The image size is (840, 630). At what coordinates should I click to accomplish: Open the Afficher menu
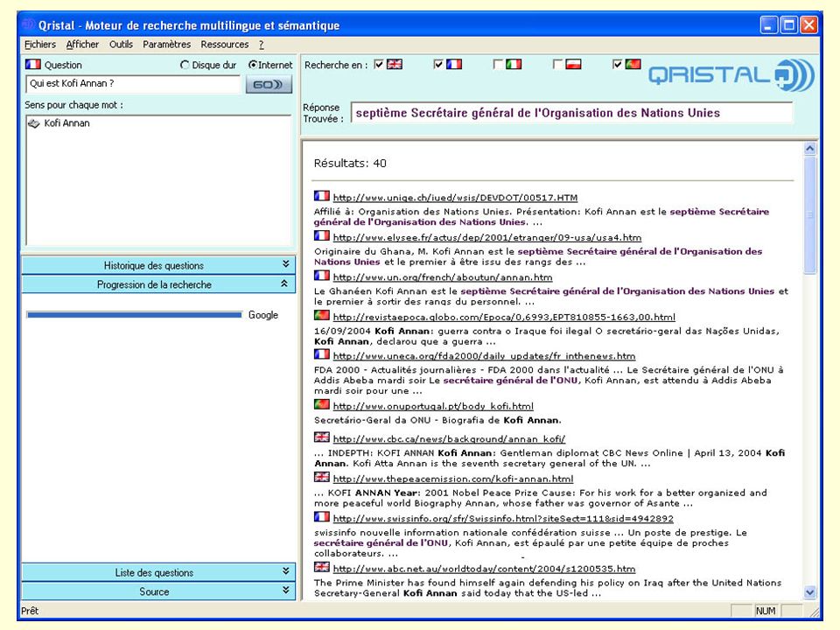pyautogui.click(x=82, y=45)
